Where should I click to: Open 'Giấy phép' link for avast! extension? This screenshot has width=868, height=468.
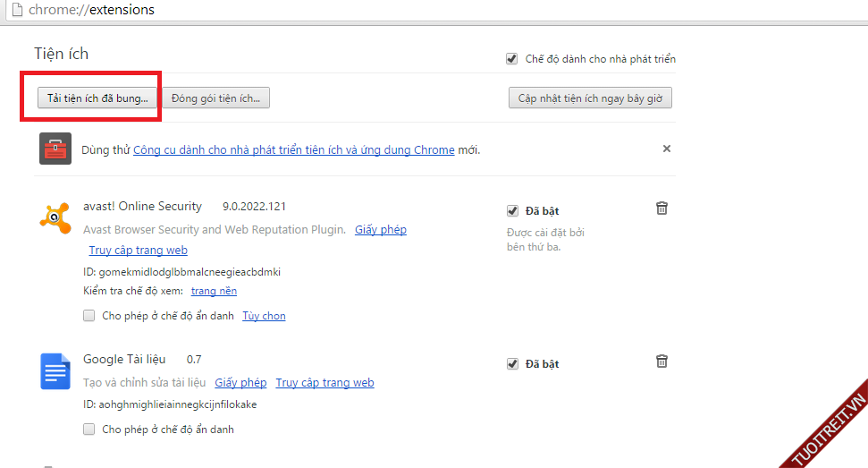coord(380,230)
